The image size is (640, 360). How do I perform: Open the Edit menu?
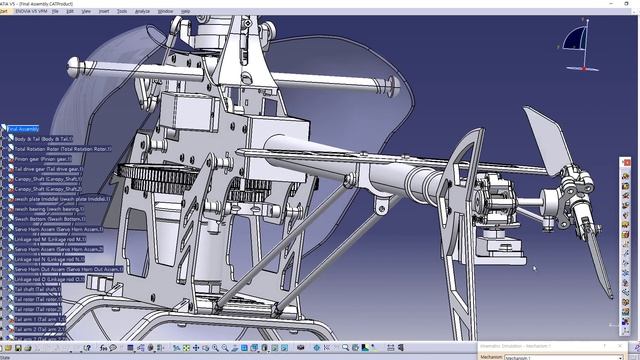[x=70, y=11]
